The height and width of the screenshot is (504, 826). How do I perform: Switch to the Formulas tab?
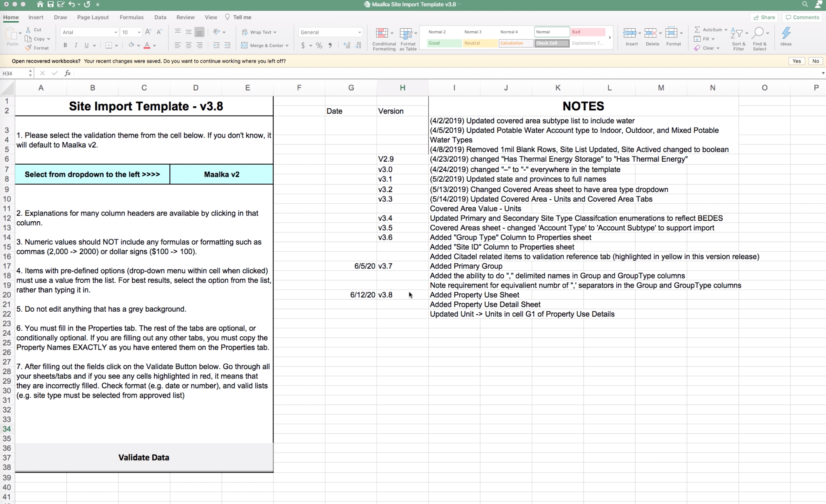pyautogui.click(x=131, y=17)
